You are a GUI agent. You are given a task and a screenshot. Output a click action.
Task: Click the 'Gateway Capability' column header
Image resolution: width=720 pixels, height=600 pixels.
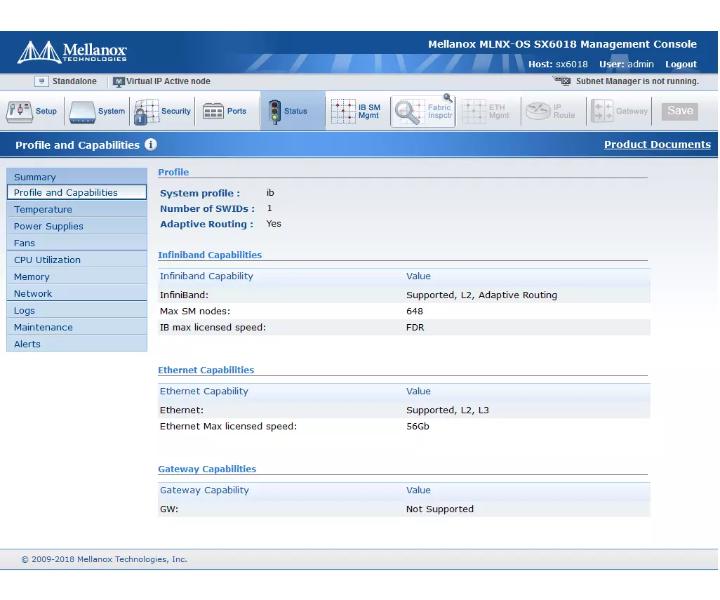coord(204,490)
